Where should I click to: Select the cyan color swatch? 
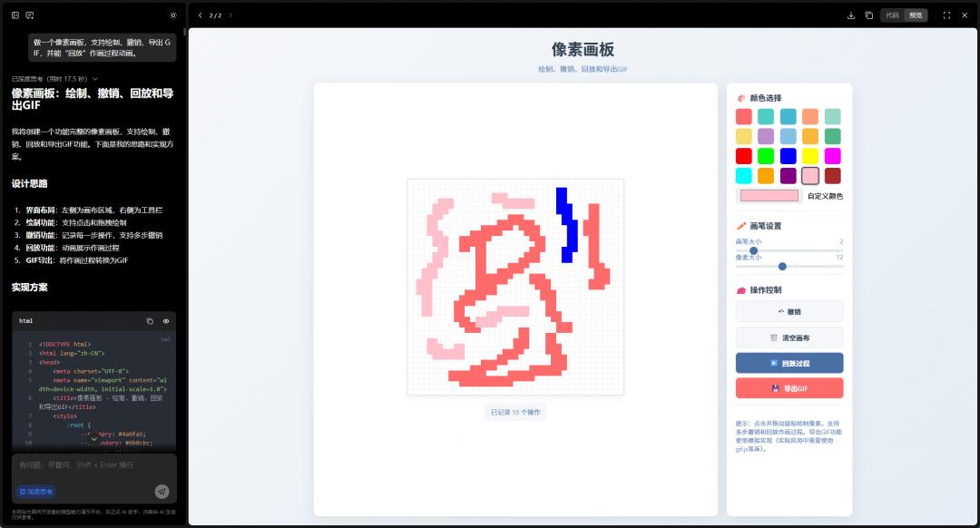coord(744,176)
